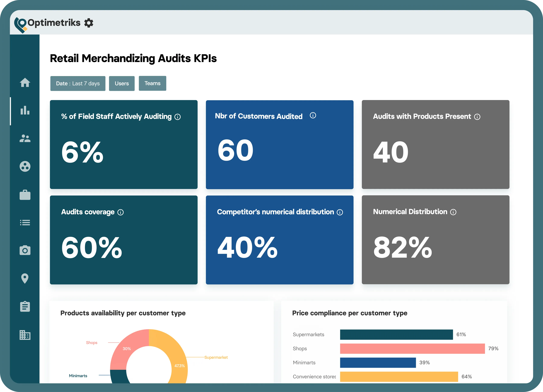Screen dimensions: 543x392
Task: Select the map pin location sidebar icon
Action: (x=25, y=278)
